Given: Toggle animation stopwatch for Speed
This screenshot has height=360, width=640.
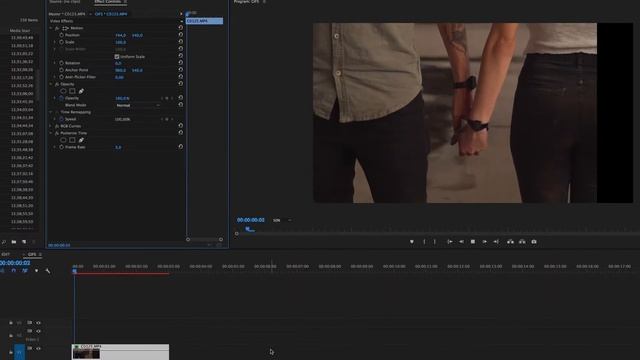Looking at the screenshot, I should [x=62, y=119].
